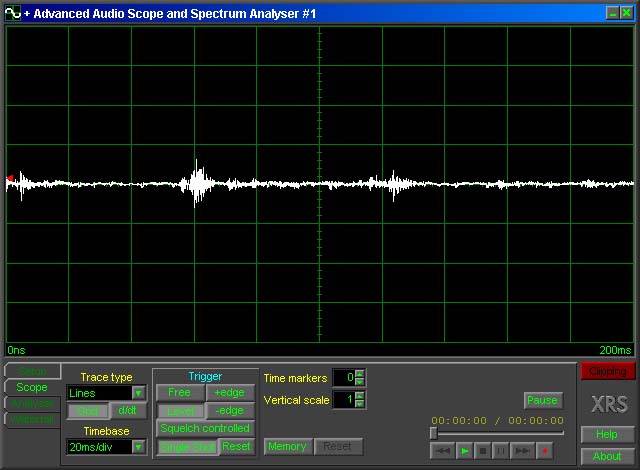Toggle the Grid display button

tap(88, 411)
